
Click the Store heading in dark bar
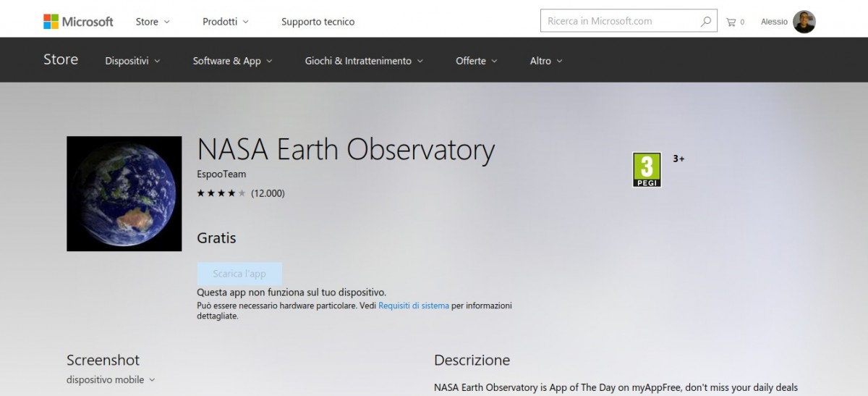pos(61,59)
